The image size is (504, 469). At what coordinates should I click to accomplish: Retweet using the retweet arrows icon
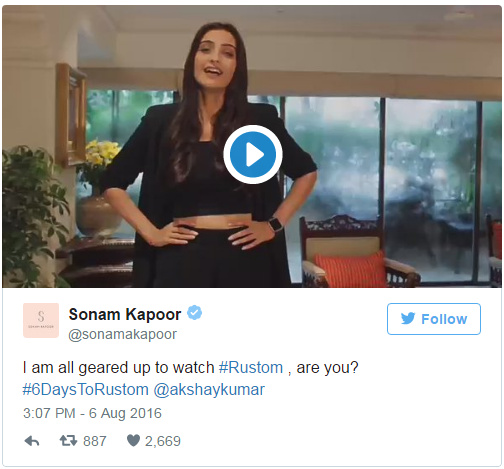(x=68, y=441)
